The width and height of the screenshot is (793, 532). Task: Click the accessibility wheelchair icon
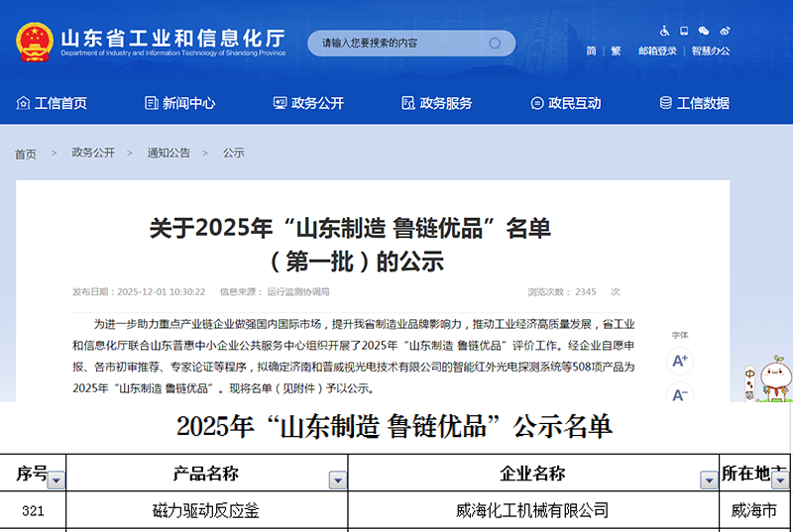click(x=665, y=31)
